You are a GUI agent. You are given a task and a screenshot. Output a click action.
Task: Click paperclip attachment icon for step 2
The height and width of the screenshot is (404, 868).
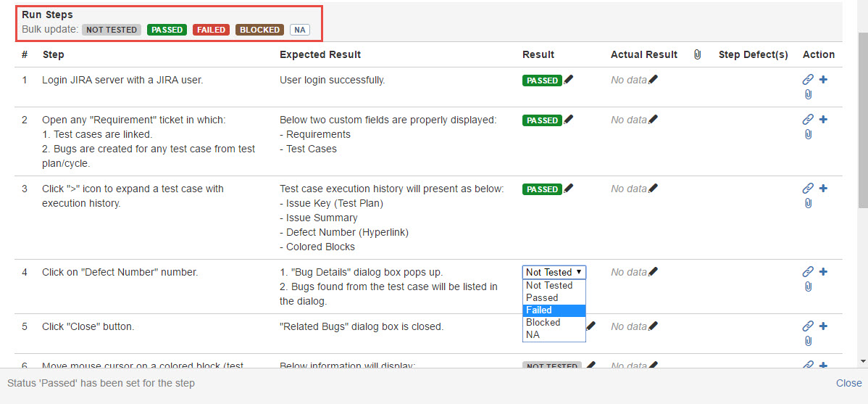[x=808, y=134]
